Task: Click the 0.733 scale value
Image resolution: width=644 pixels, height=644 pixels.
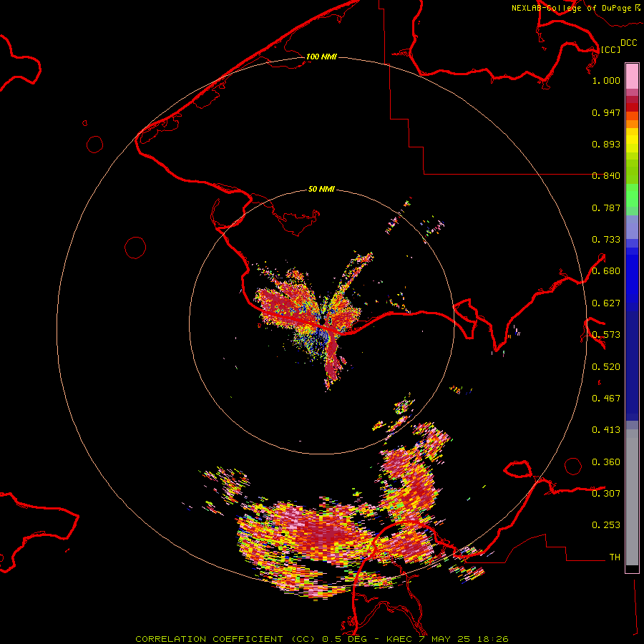Action: 606,240
